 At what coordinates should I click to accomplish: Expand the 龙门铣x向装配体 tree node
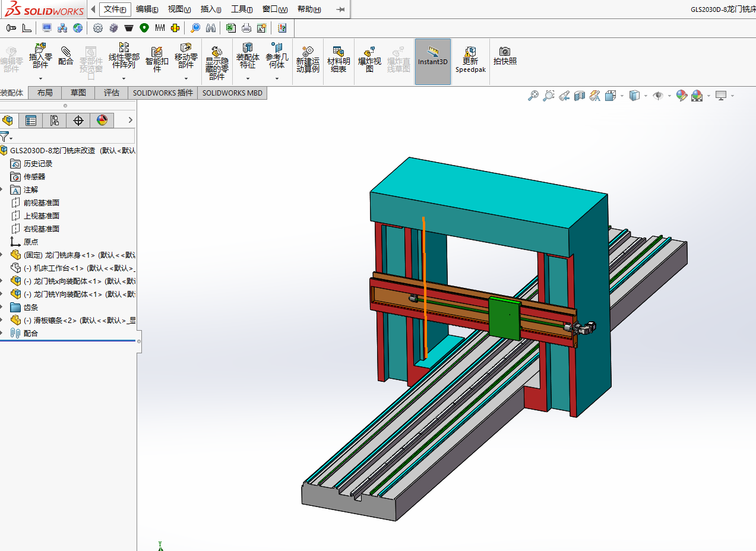click(2, 281)
